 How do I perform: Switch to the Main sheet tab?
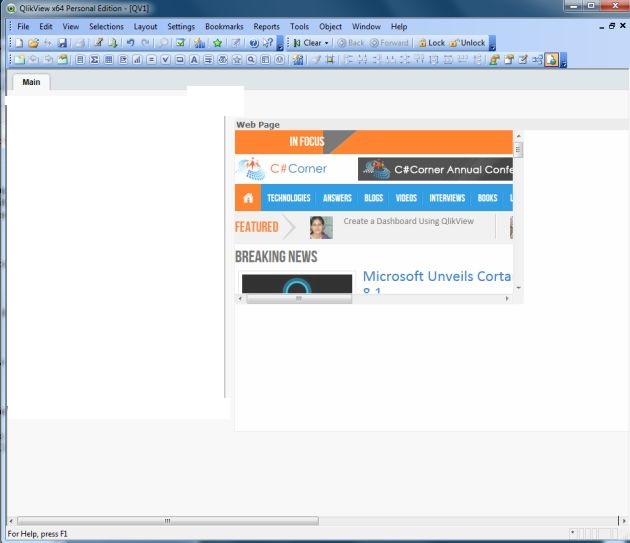point(31,82)
